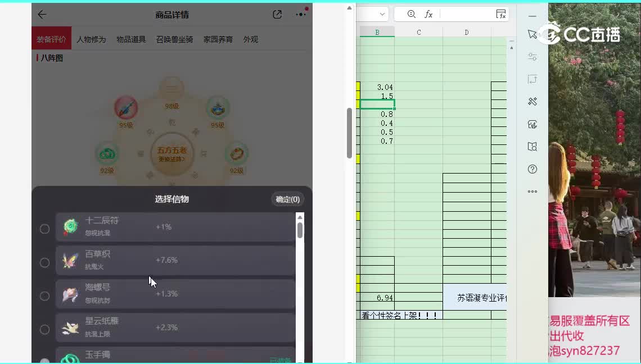
Task: Expand the spreadsheet name box dropdown
Action: pos(382,14)
